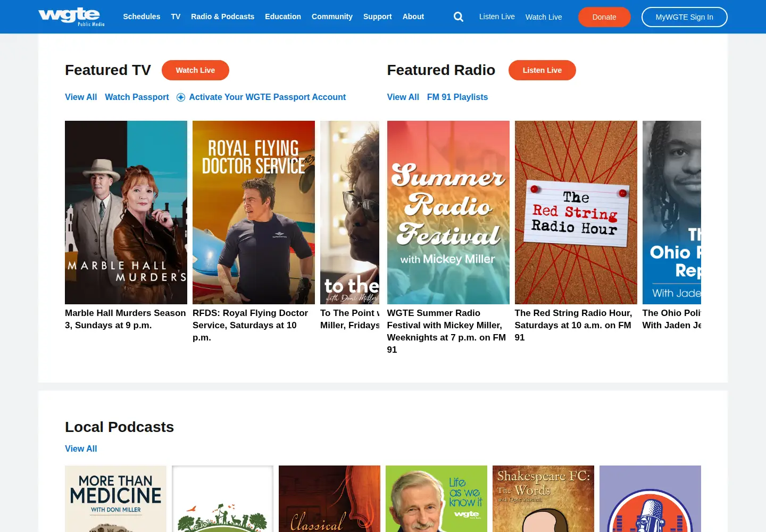The image size is (766, 532).
Task: Click Watch Live button beside Featured TV
Action: click(x=195, y=70)
